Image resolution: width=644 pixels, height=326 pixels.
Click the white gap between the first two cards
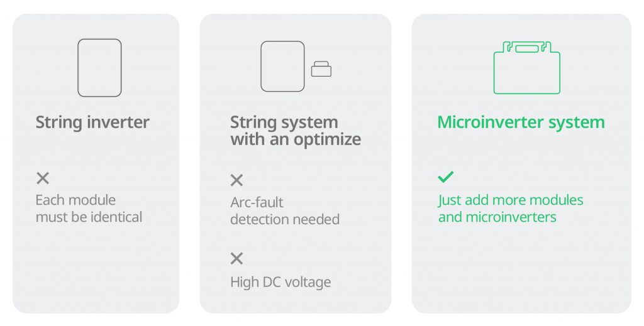[189, 163]
